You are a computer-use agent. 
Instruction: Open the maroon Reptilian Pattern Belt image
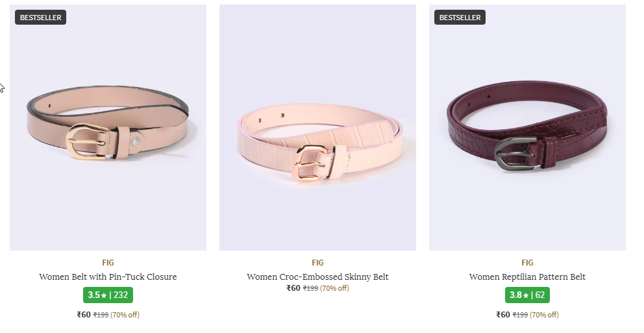point(527,127)
